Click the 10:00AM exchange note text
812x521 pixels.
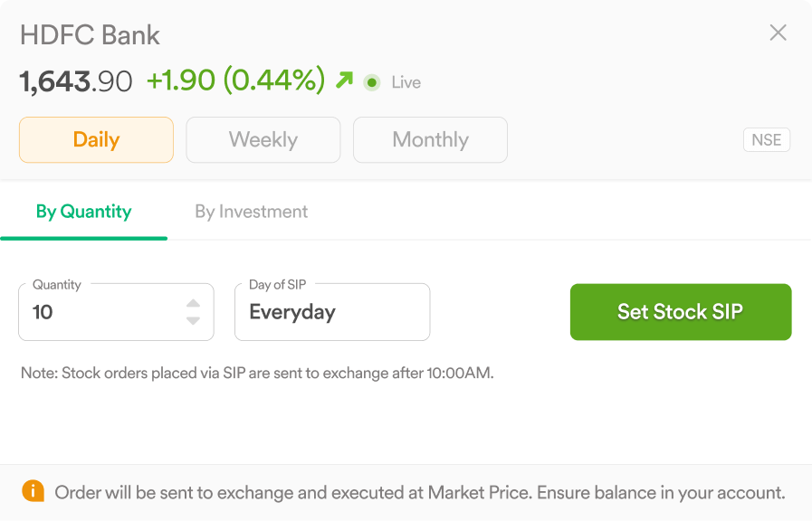pos(257,373)
